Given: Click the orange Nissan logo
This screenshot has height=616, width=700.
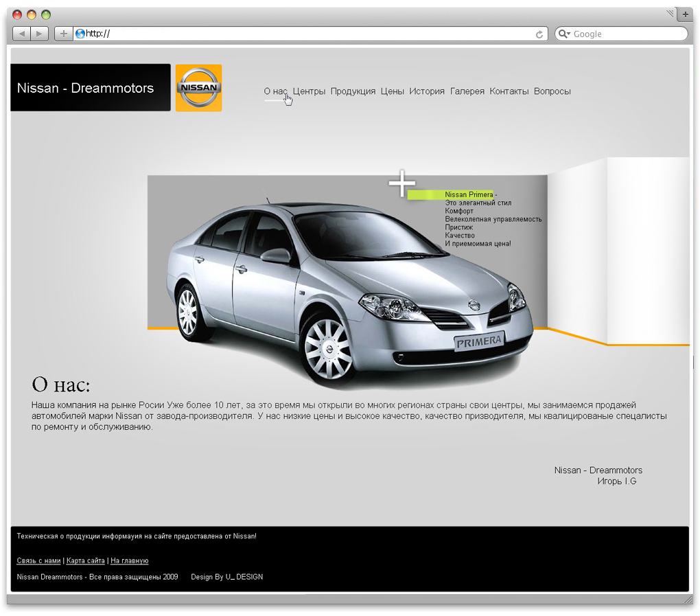Looking at the screenshot, I should tap(198, 88).
